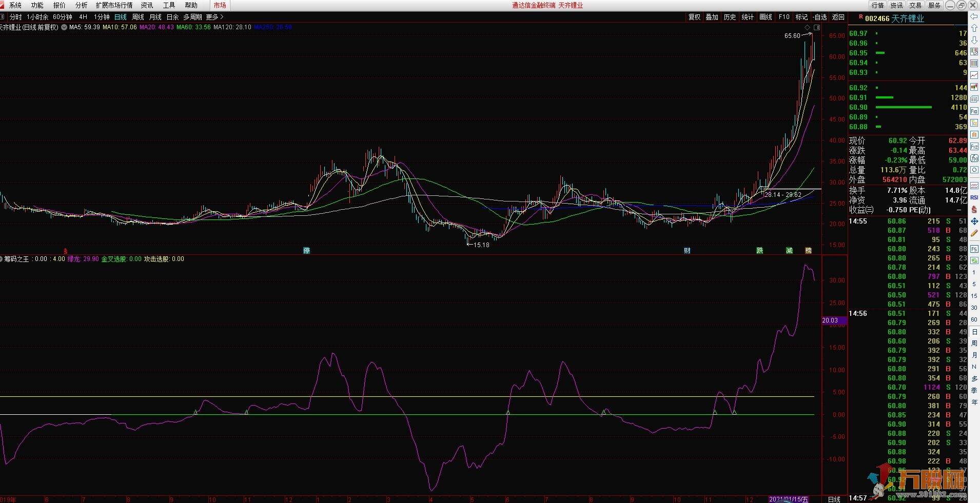Screen dimensions: 980x503
Task: Click the down arrow icon in right sidebar
Action: [x=974, y=41]
